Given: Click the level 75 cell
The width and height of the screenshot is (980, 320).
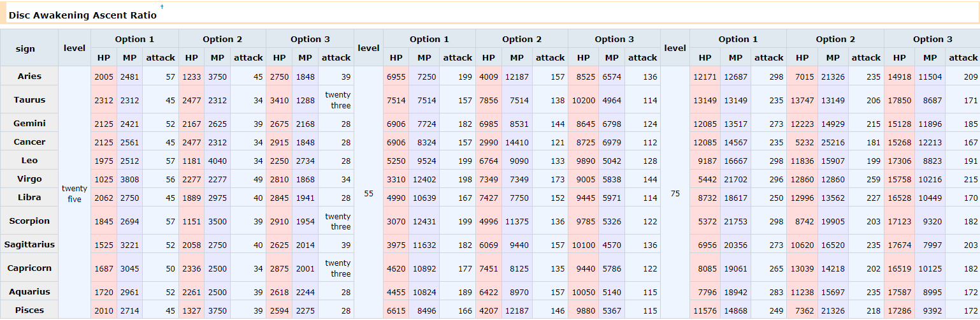Looking at the screenshot, I should 675,193.
